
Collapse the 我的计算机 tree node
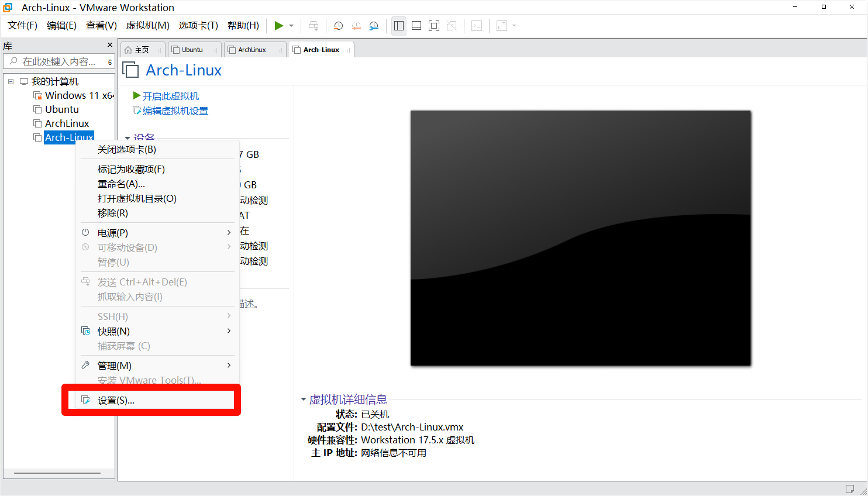point(11,81)
